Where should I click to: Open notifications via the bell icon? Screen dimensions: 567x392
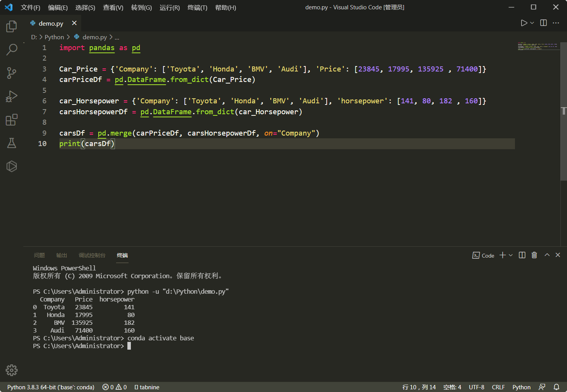click(x=557, y=387)
